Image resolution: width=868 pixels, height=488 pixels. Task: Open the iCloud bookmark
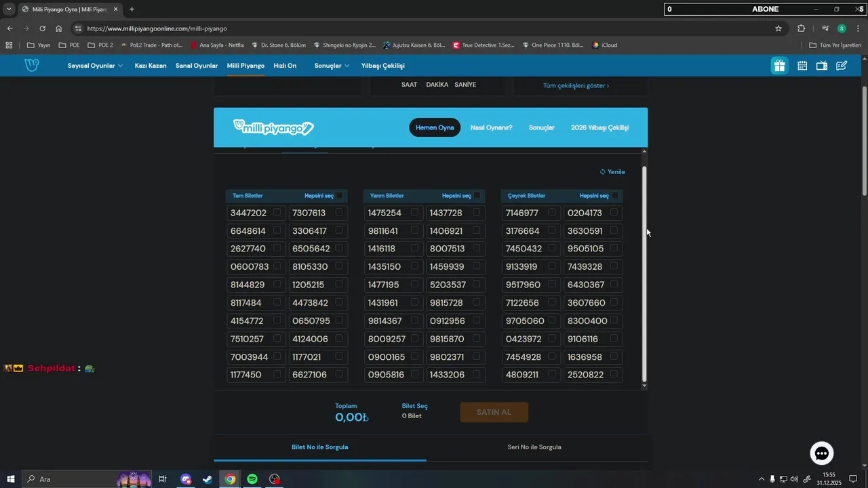pos(605,45)
